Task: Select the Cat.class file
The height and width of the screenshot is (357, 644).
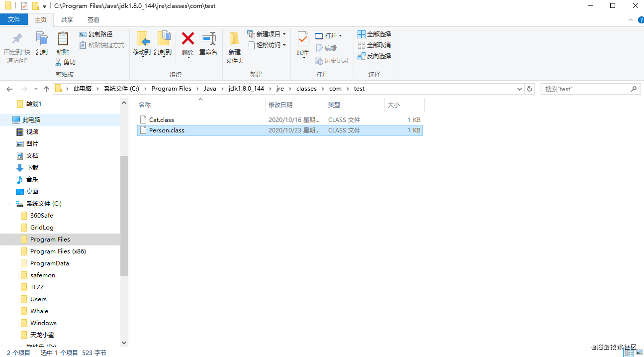Action: pos(279,120)
